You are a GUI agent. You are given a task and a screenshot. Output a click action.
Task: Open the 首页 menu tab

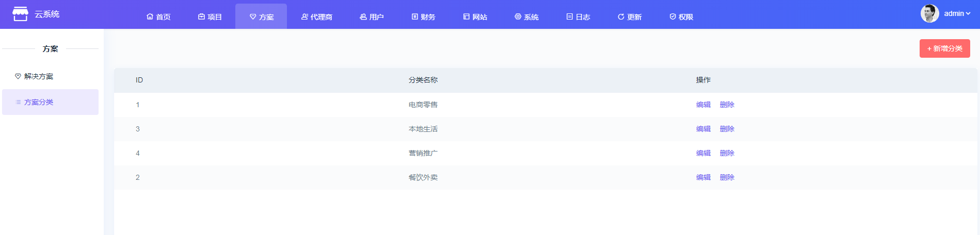coord(158,16)
